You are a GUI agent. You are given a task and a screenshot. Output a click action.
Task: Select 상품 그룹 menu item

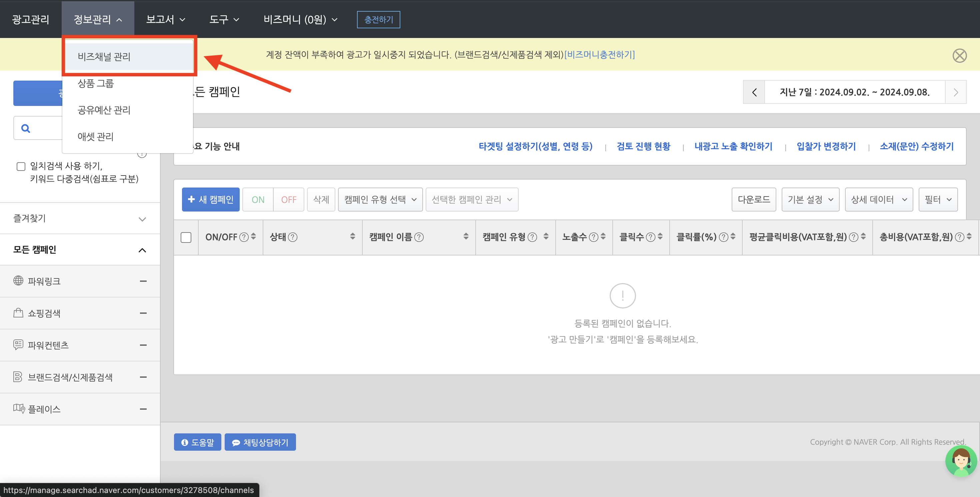(x=128, y=83)
